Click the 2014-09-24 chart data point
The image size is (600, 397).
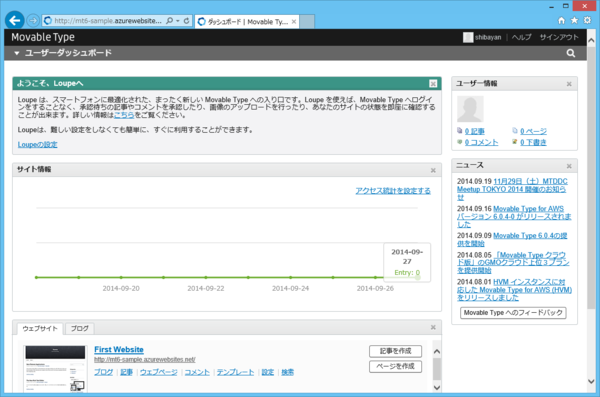(290, 277)
